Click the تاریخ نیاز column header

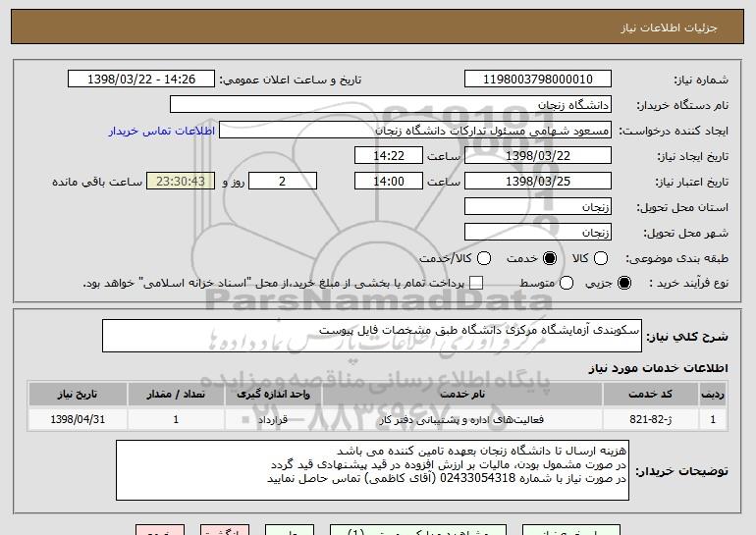pyautogui.click(x=78, y=395)
